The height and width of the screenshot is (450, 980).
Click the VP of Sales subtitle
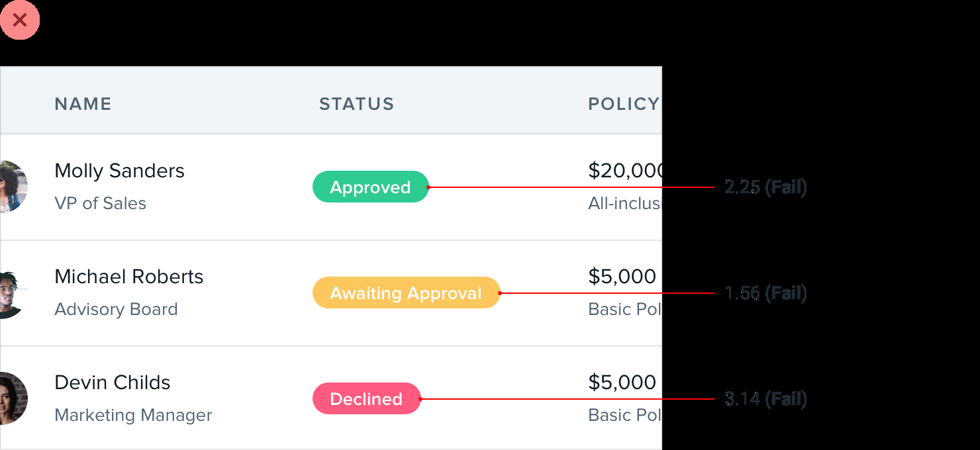100,203
